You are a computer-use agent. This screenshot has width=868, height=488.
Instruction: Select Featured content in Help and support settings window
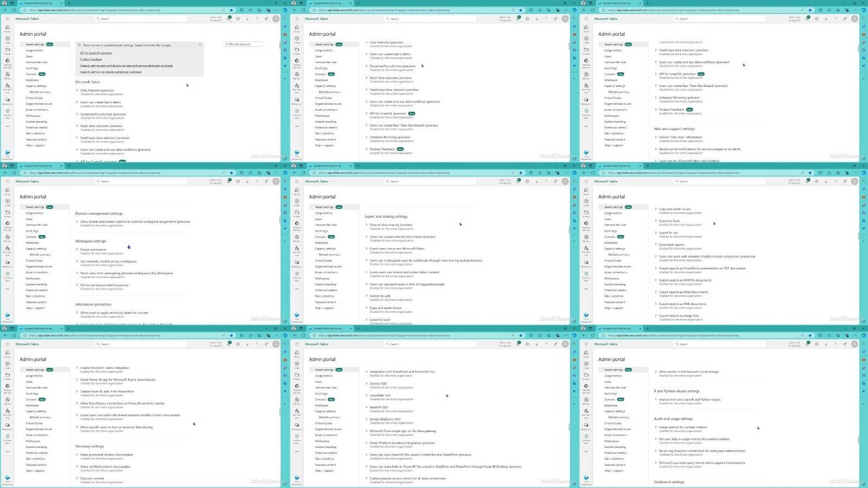click(615, 140)
